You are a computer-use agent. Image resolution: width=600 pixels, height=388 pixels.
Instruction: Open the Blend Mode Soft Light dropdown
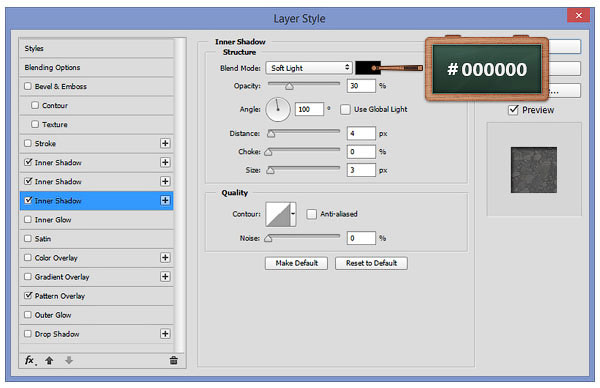pyautogui.click(x=309, y=68)
